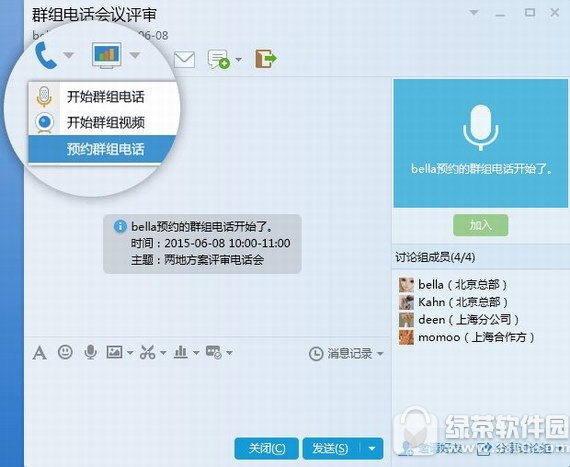
Task: Open the screen sharing presentation icon
Action: 107,55
